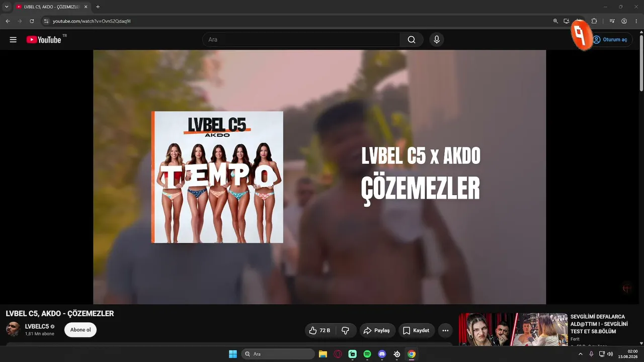Open Spotify from the taskbar
Screen dimensions: 644x362
click(x=367, y=354)
